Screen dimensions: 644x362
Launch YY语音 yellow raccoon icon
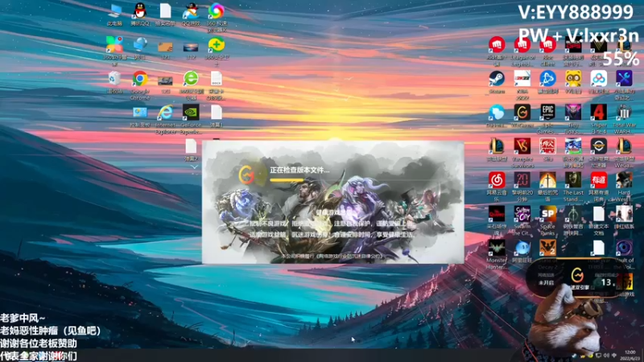coord(573,78)
